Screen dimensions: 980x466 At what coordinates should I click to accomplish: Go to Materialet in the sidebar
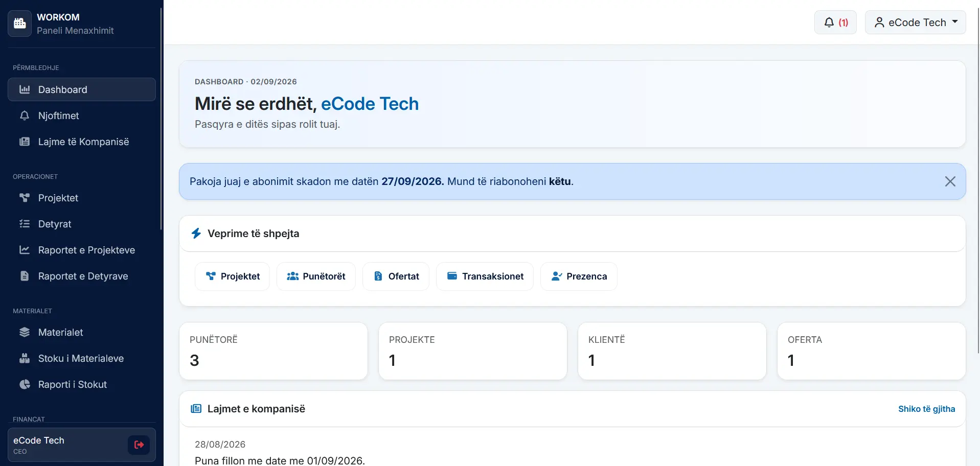point(82,332)
